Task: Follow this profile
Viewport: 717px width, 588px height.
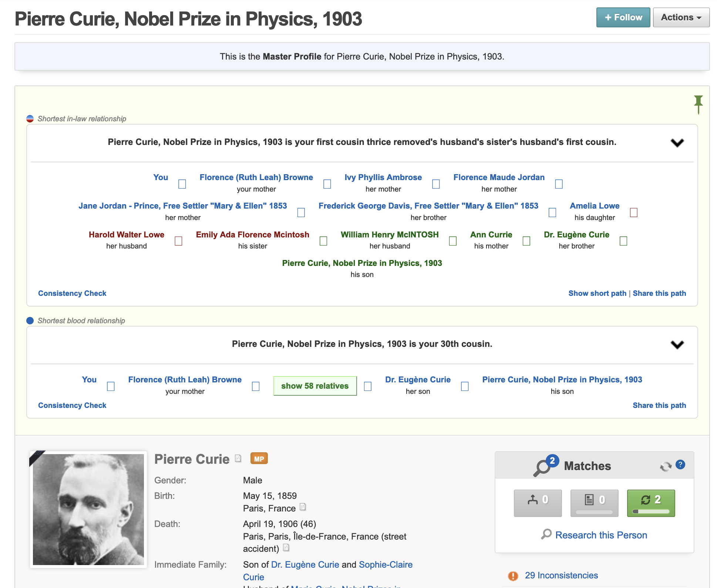Action: point(623,17)
